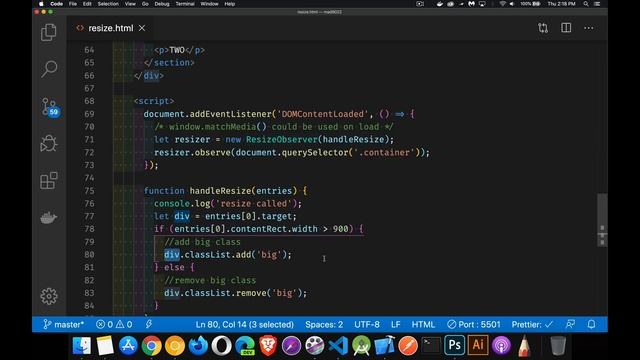Screen dimensions: 640x360
Task: Click Ln 80, Col 14 cursor position
Action: tap(244, 324)
